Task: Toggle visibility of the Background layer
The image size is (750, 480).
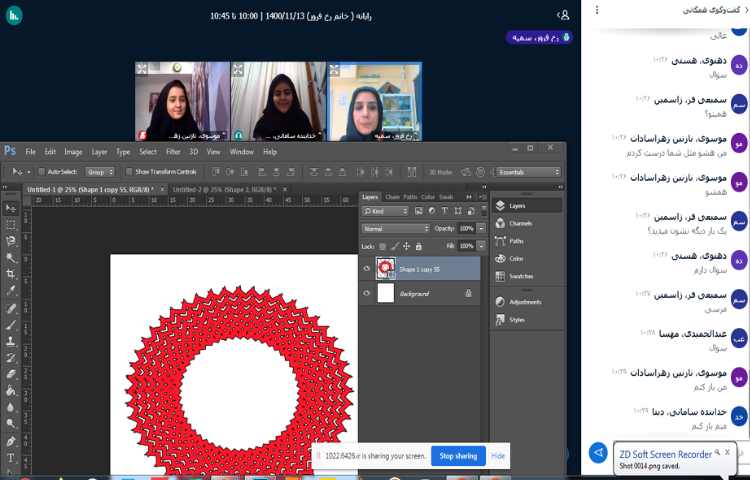Action: (367, 294)
